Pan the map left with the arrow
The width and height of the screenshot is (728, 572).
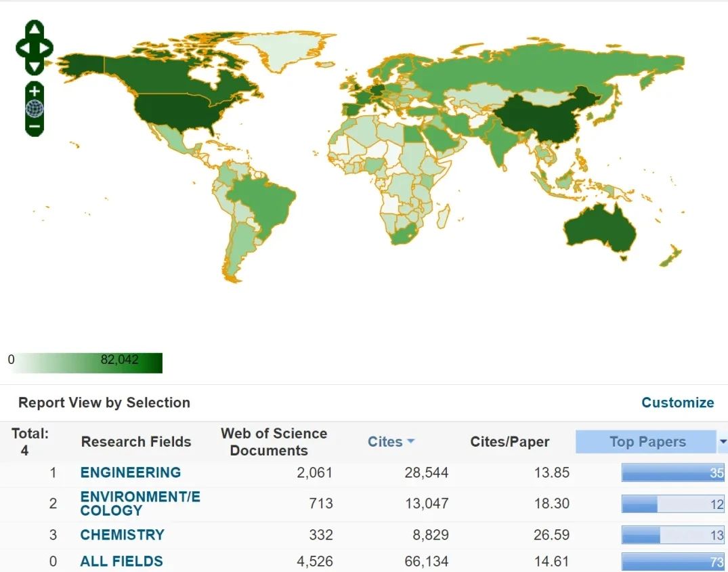point(22,48)
